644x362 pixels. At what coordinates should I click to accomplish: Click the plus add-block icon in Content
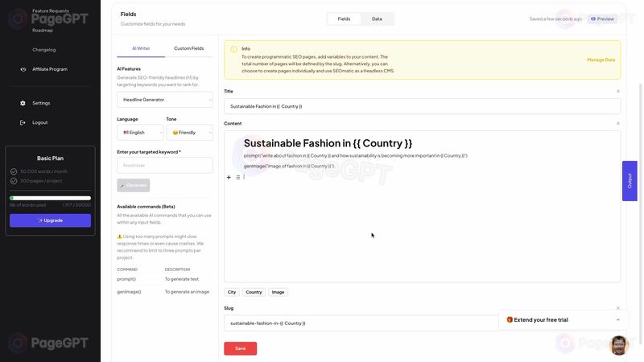click(x=229, y=177)
